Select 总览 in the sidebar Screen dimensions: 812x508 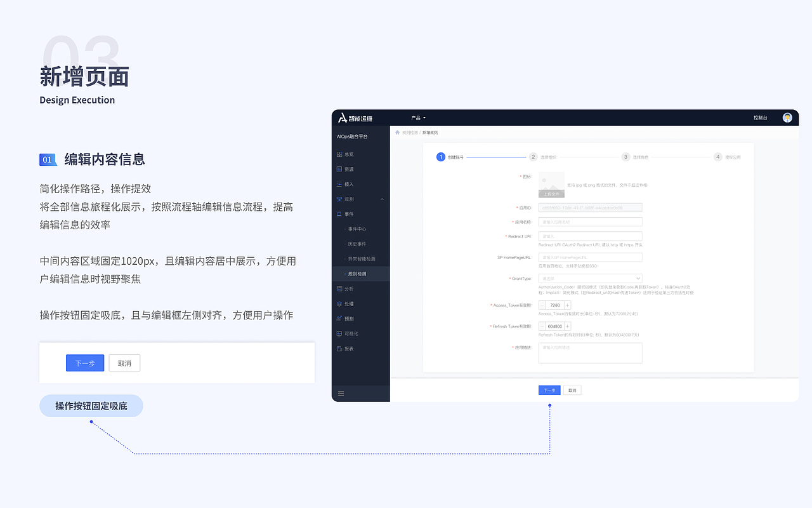click(x=349, y=154)
